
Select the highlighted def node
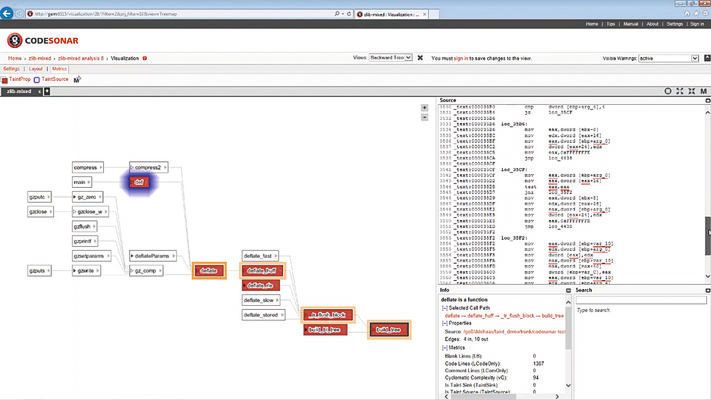click(139, 182)
